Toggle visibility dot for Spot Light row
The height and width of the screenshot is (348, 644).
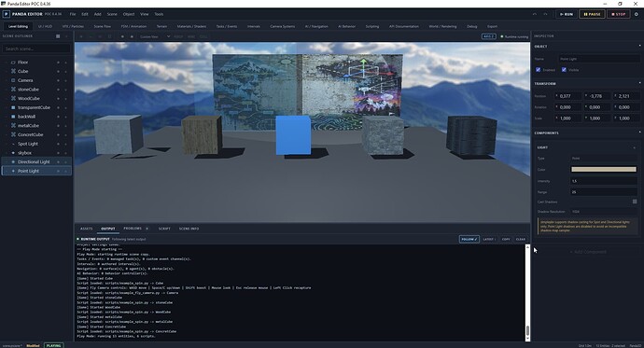(x=58, y=144)
